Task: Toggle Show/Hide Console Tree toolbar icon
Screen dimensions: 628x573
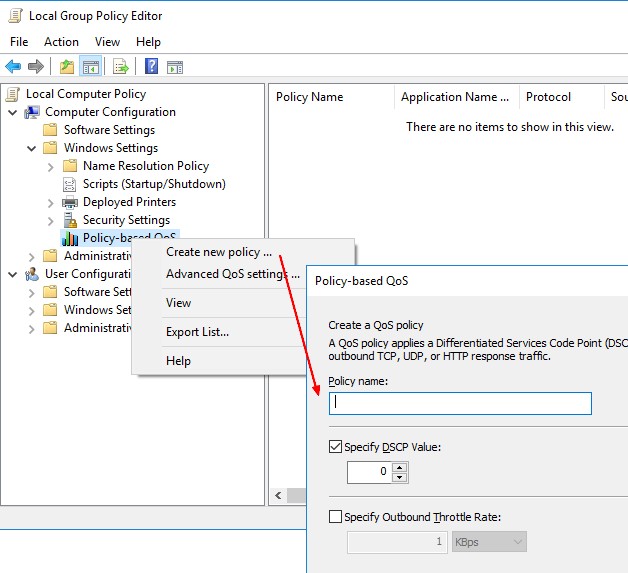Action: pyautogui.click(x=90, y=67)
